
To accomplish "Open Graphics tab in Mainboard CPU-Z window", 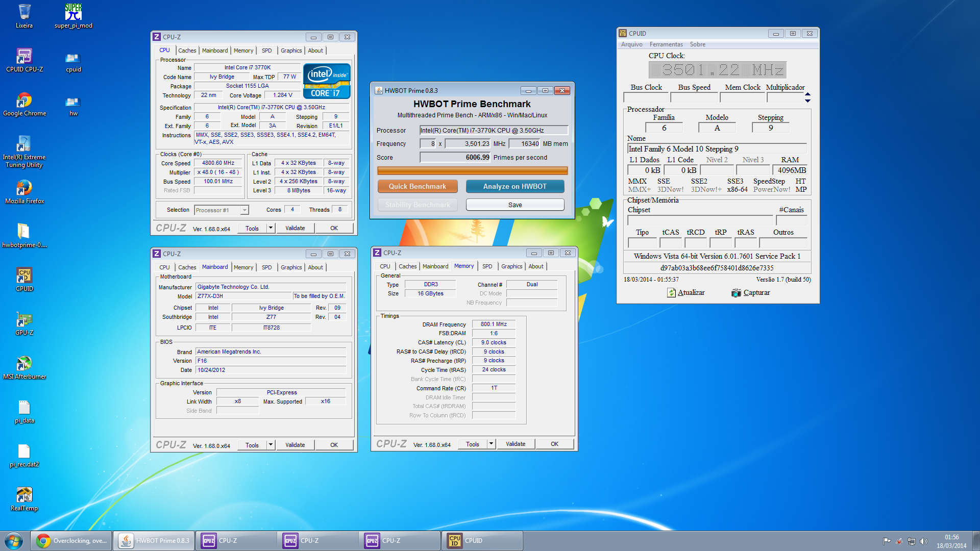I will [x=291, y=267].
